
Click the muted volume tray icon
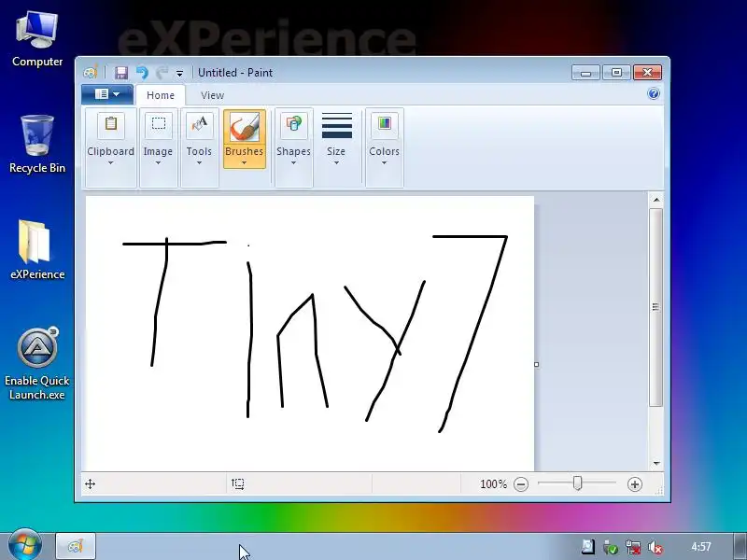click(x=655, y=547)
